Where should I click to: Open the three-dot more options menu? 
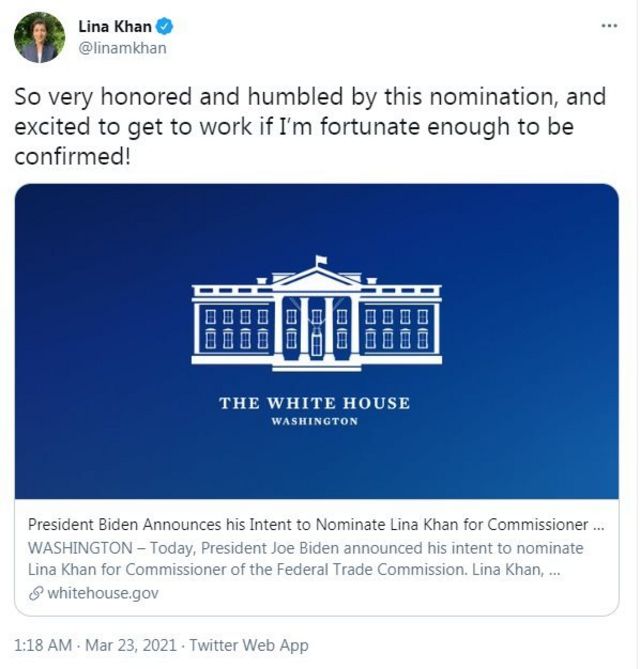click(x=609, y=26)
